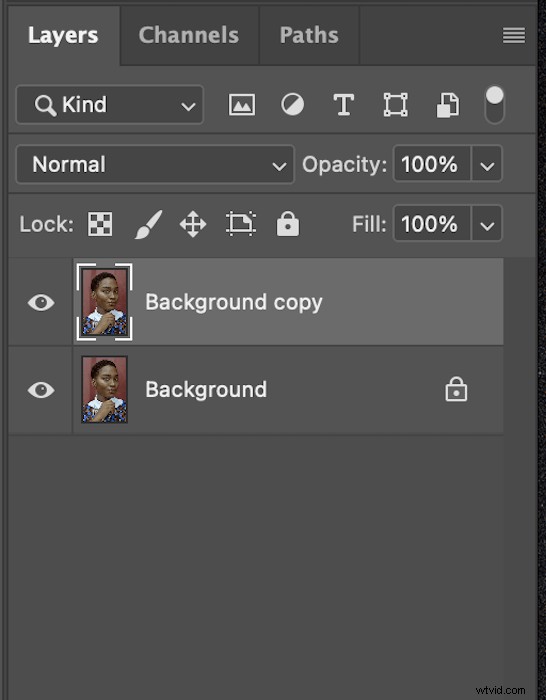Open the Kind filter dropdown
The image size is (546, 700).
pyautogui.click(x=110, y=105)
